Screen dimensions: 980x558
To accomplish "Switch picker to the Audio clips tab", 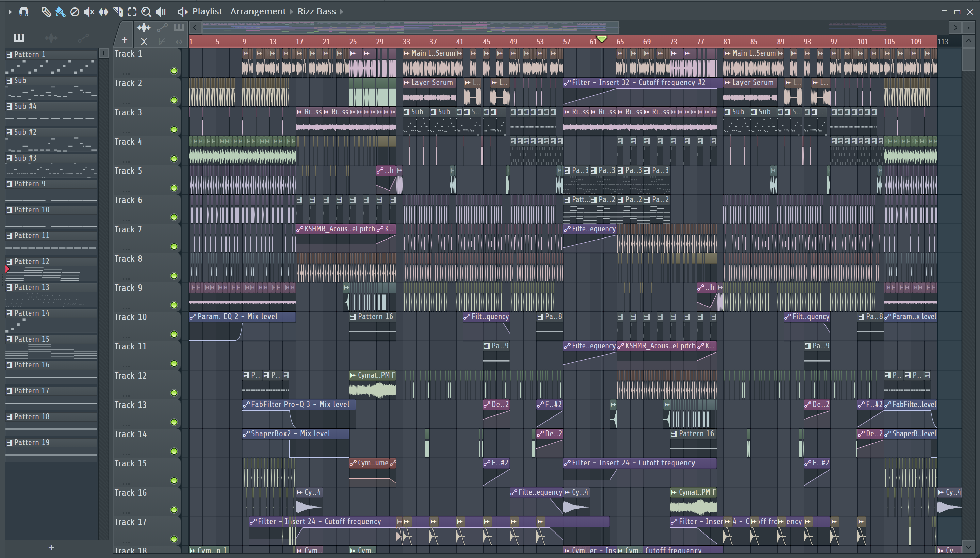I will click(51, 37).
